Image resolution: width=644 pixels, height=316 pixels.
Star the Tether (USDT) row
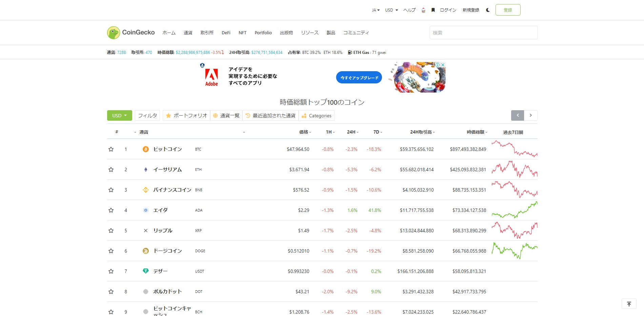pyautogui.click(x=111, y=271)
